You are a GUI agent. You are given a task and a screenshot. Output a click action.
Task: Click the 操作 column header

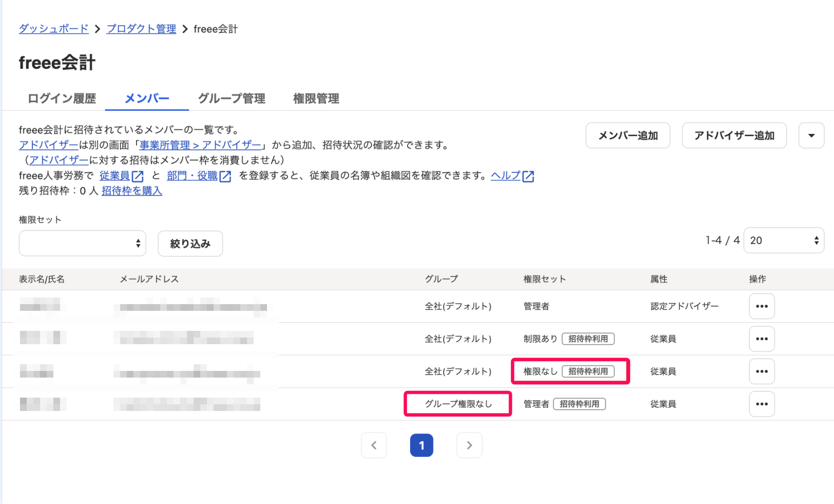coord(758,279)
